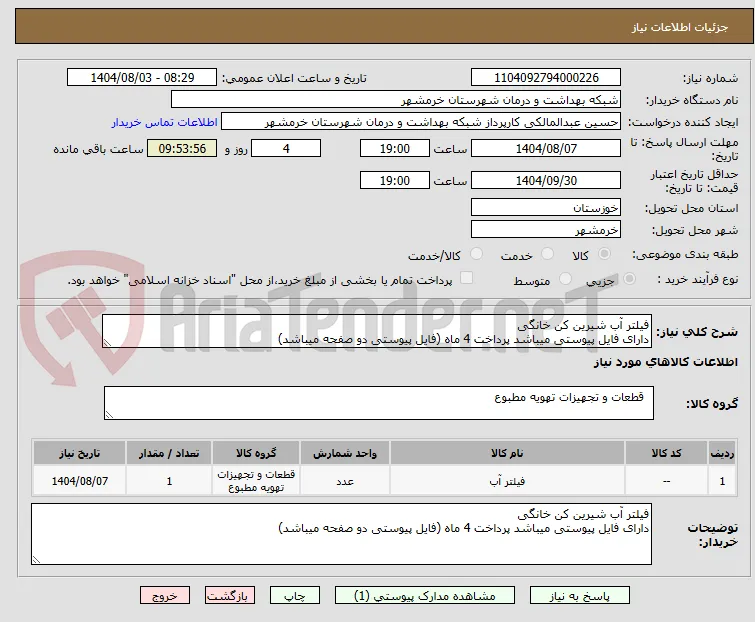The height and width of the screenshot is (622, 755).
Task: Click the جزئیات اطلاعات نیاز page title
Action: pyautogui.click(x=679, y=27)
